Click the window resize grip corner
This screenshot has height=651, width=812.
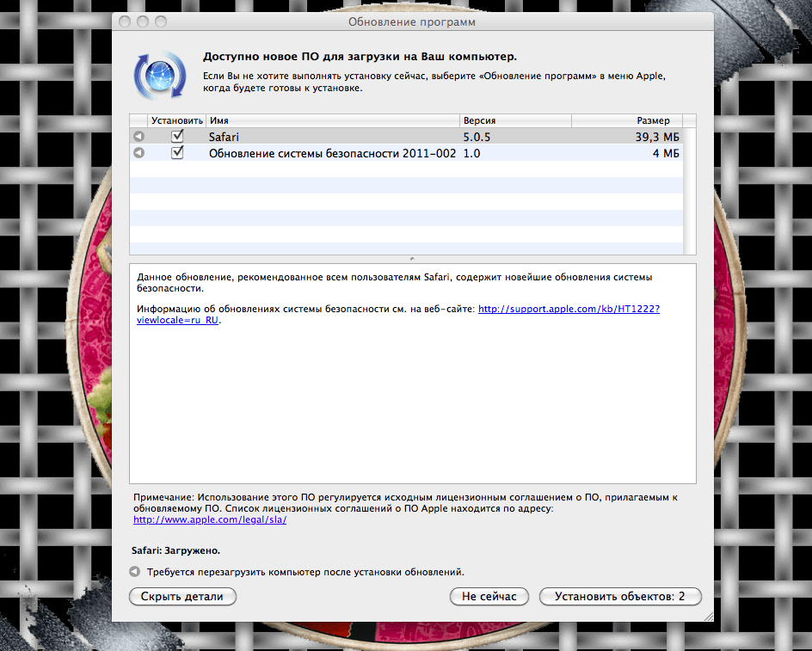709,617
